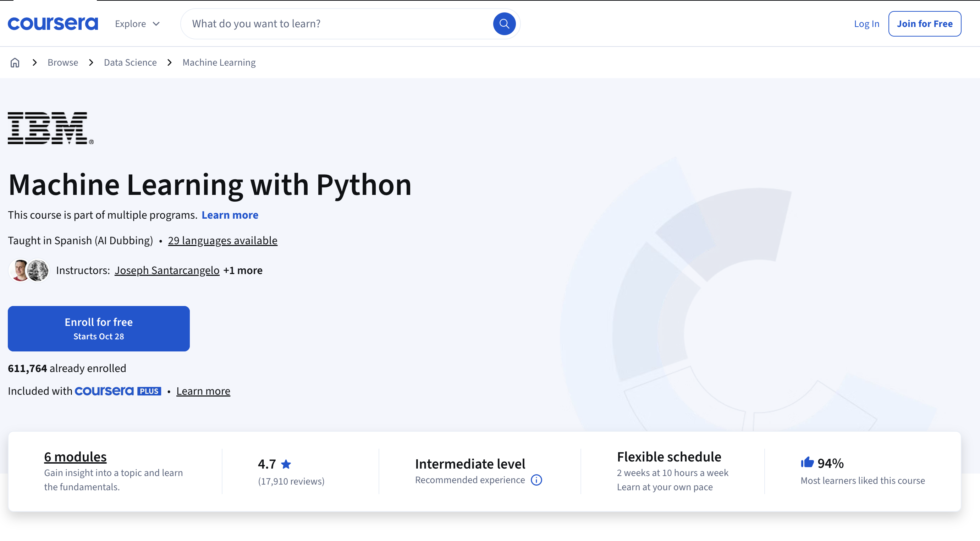Select Data Science in the breadcrumb
This screenshot has height=541, width=980.
[x=130, y=62]
